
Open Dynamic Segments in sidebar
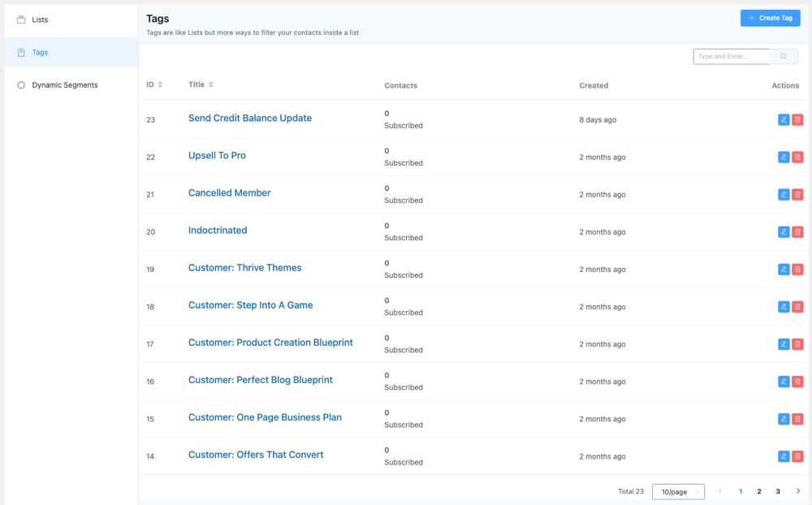pyautogui.click(x=71, y=85)
